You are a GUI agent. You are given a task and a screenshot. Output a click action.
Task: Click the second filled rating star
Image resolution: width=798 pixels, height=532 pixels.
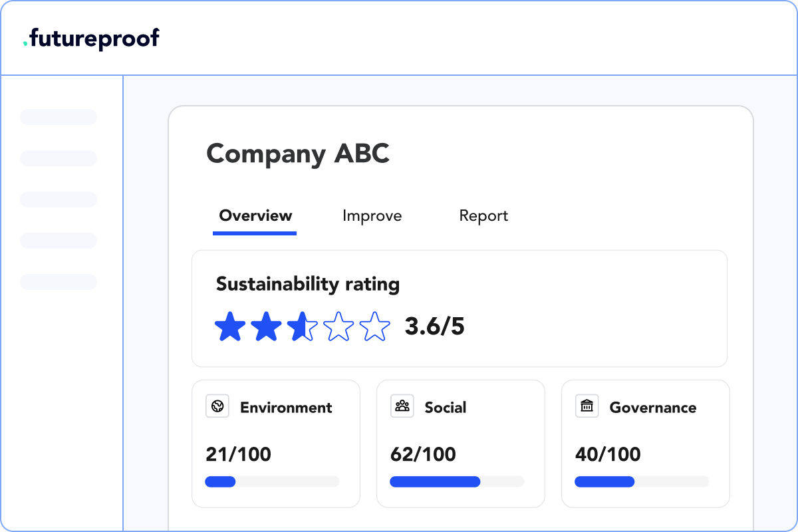tap(266, 327)
